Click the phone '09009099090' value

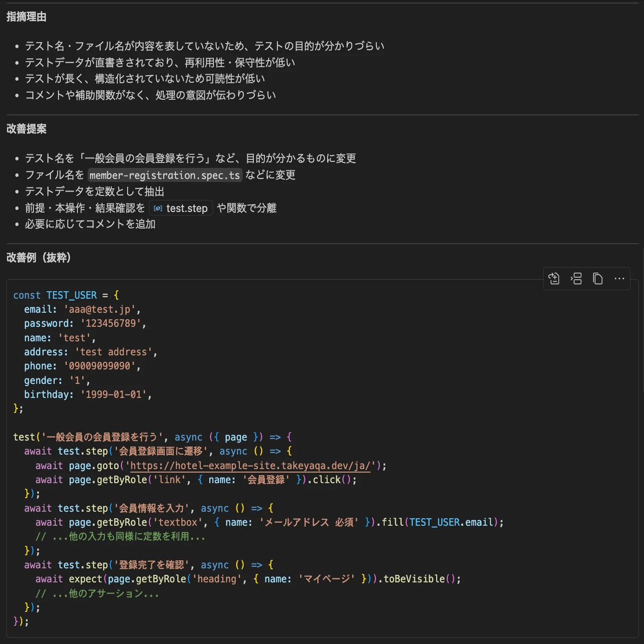(x=99, y=366)
